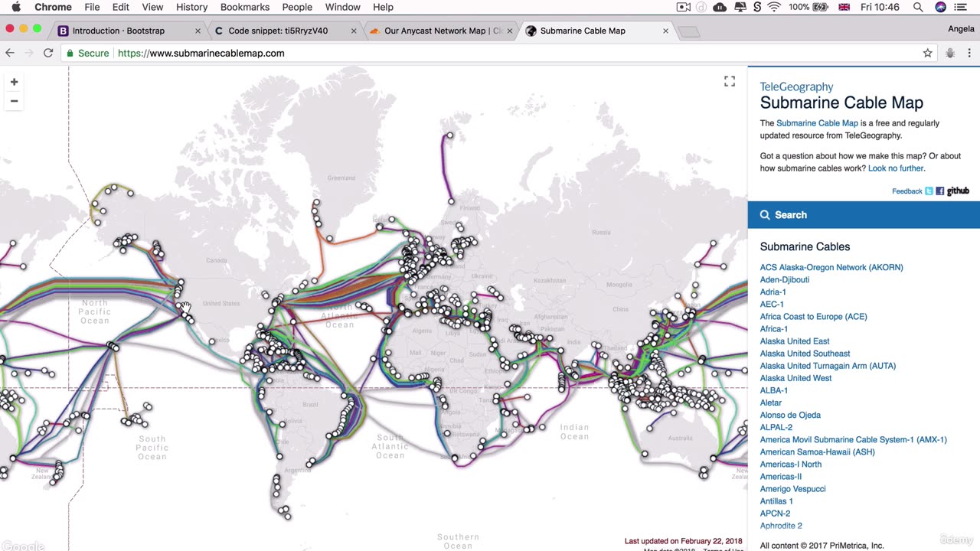Open the People menu

(x=297, y=7)
